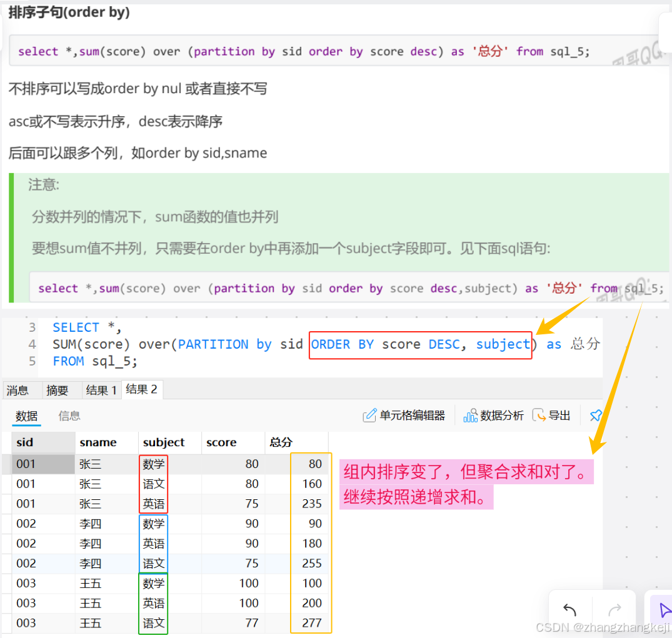Click the SELECT keyword on editor line 3

[x=76, y=328]
